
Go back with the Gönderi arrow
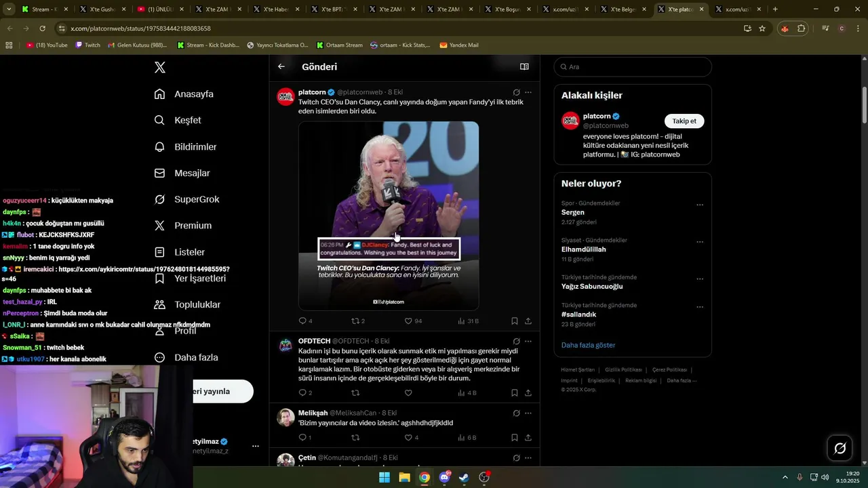pos(281,66)
